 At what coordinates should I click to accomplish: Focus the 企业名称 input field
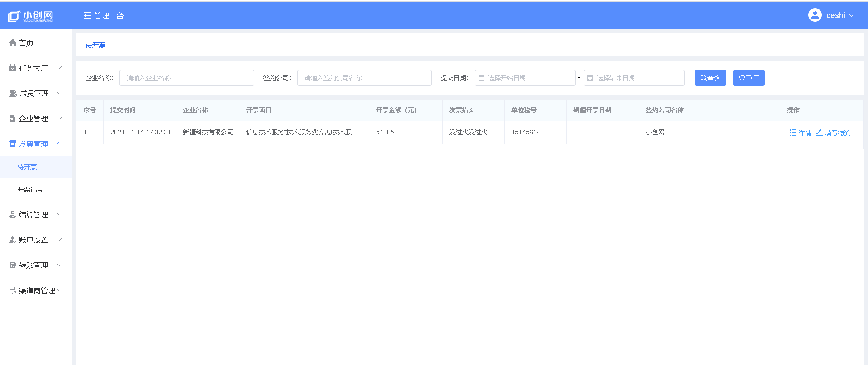(x=186, y=78)
